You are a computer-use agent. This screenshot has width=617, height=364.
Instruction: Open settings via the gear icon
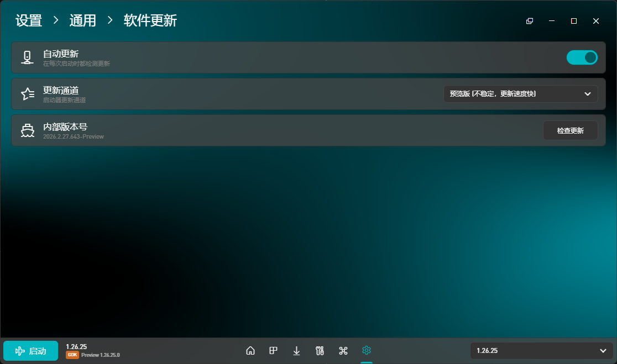366,351
